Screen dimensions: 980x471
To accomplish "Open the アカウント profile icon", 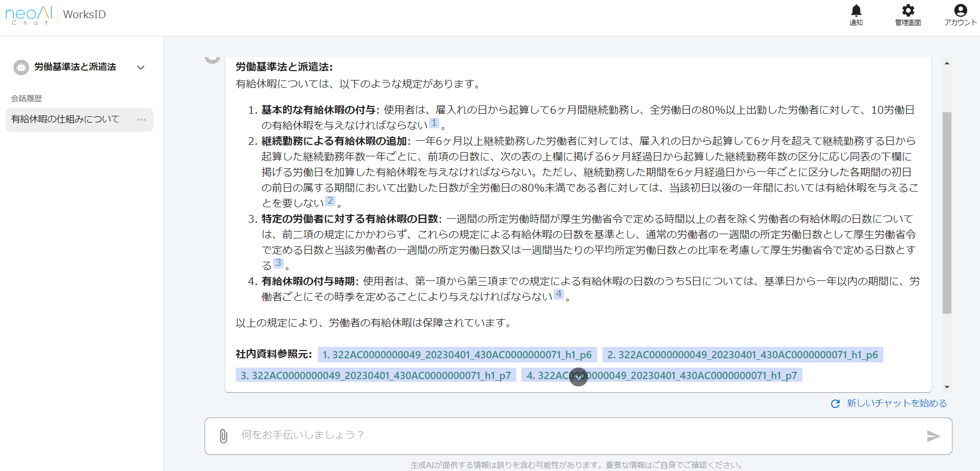I will point(960,10).
